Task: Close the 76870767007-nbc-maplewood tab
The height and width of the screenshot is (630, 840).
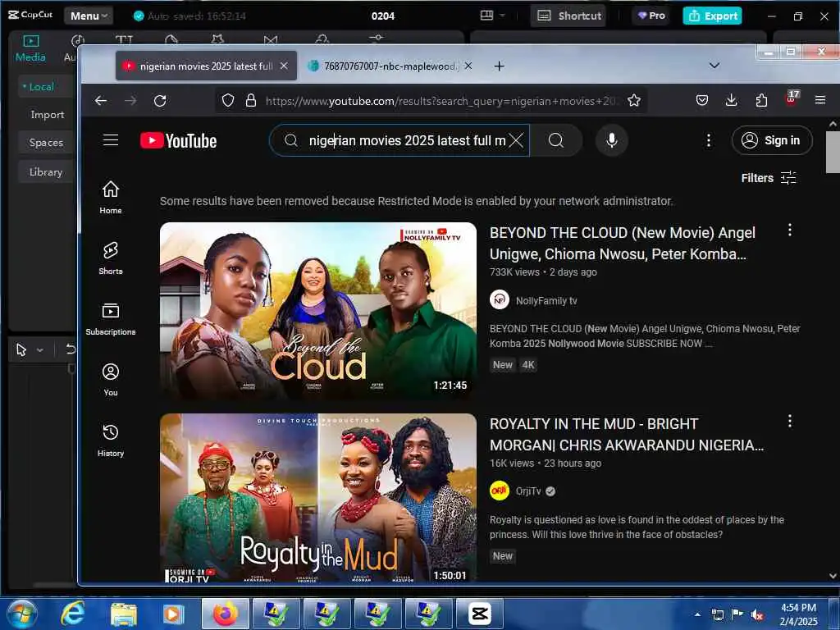Action: [468, 66]
